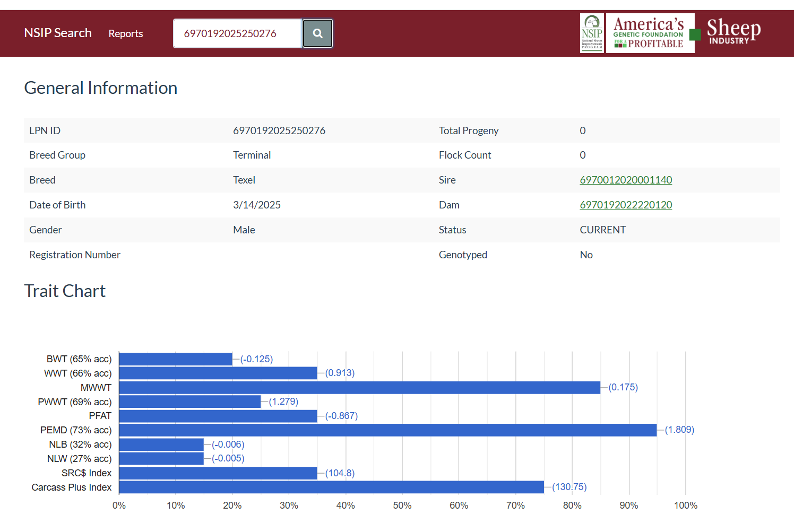The width and height of the screenshot is (794, 532).
Task: Follow the Sire link 6970012020001140
Action: tap(626, 180)
